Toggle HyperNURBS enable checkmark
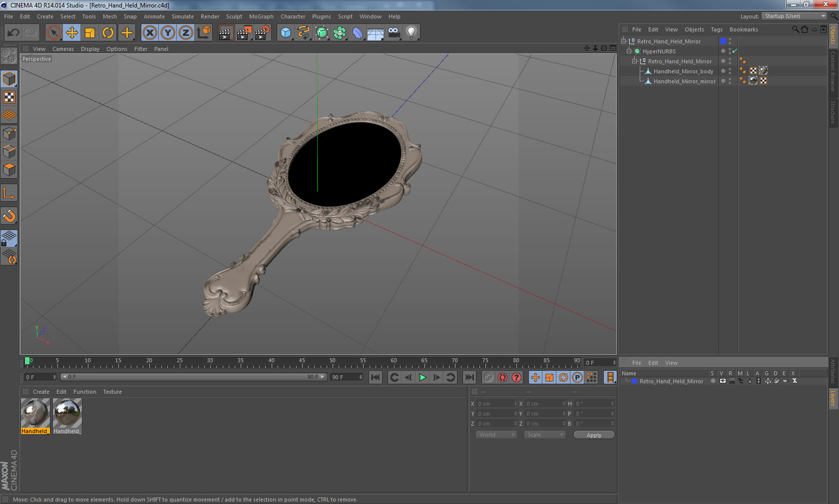Screen dimensions: 839x504 tap(735, 51)
